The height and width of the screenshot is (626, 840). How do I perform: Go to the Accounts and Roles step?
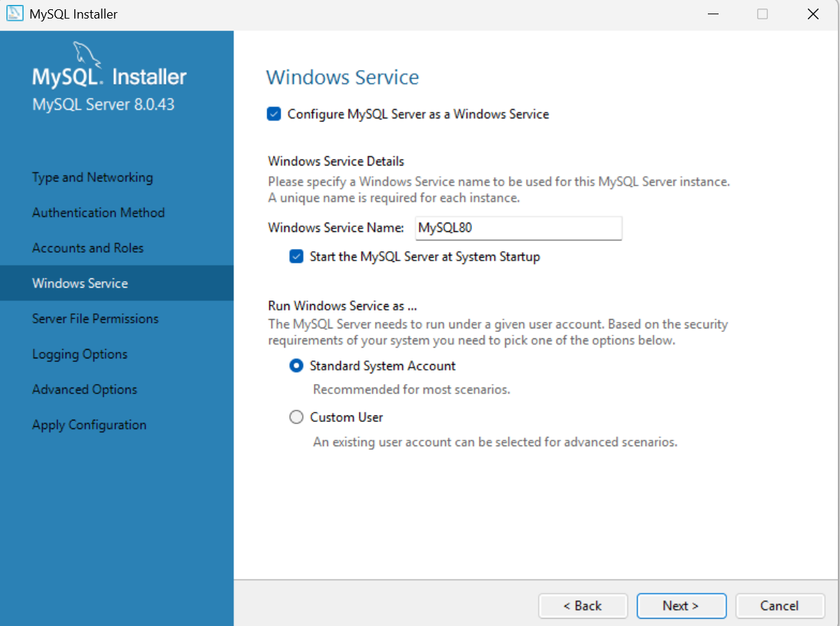(86, 248)
